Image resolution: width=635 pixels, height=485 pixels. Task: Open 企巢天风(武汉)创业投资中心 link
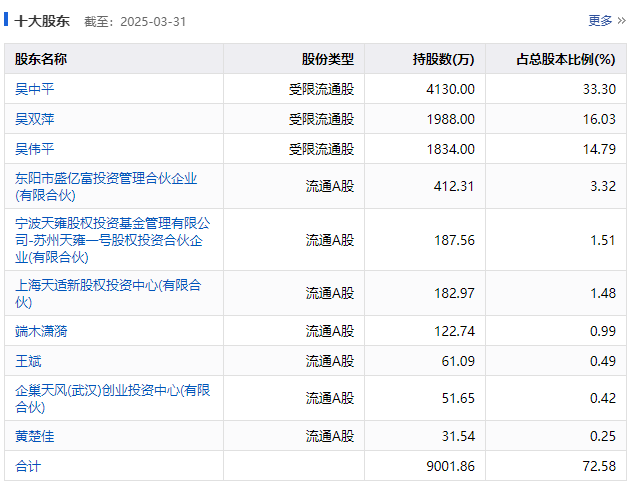pyautogui.click(x=112, y=390)
